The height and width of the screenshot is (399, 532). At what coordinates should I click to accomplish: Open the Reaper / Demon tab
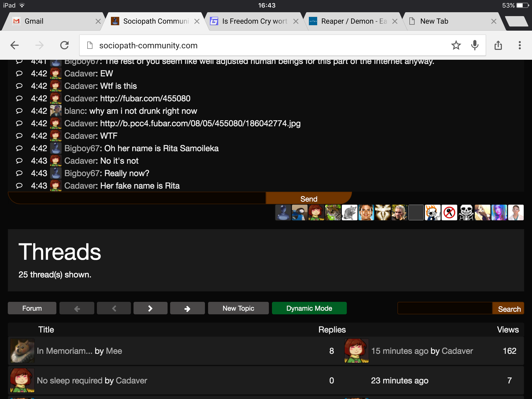(x=354, y=21)
